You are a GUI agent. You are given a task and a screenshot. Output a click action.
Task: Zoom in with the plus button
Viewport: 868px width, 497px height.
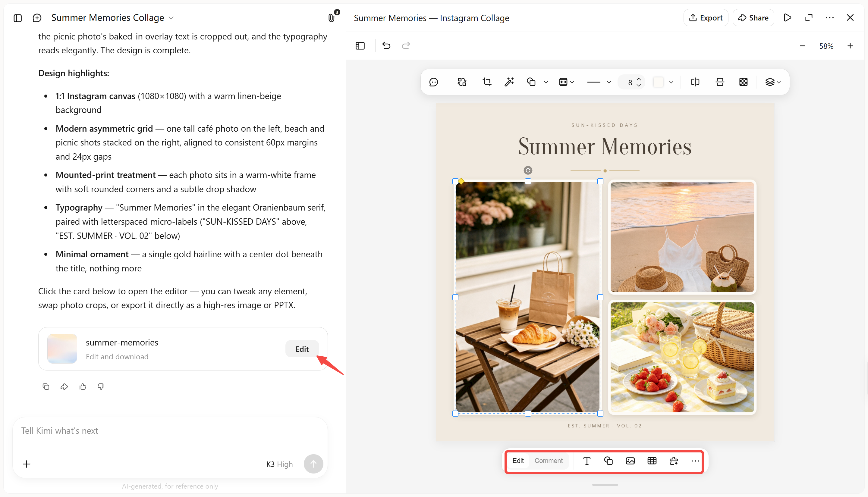click(x=850, y=46)
